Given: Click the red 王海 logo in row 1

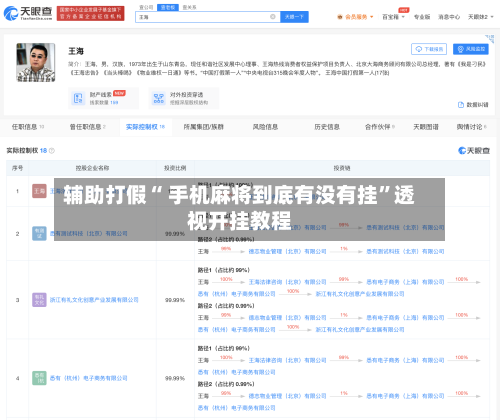Looking at the screenshot, I should 39,191.
